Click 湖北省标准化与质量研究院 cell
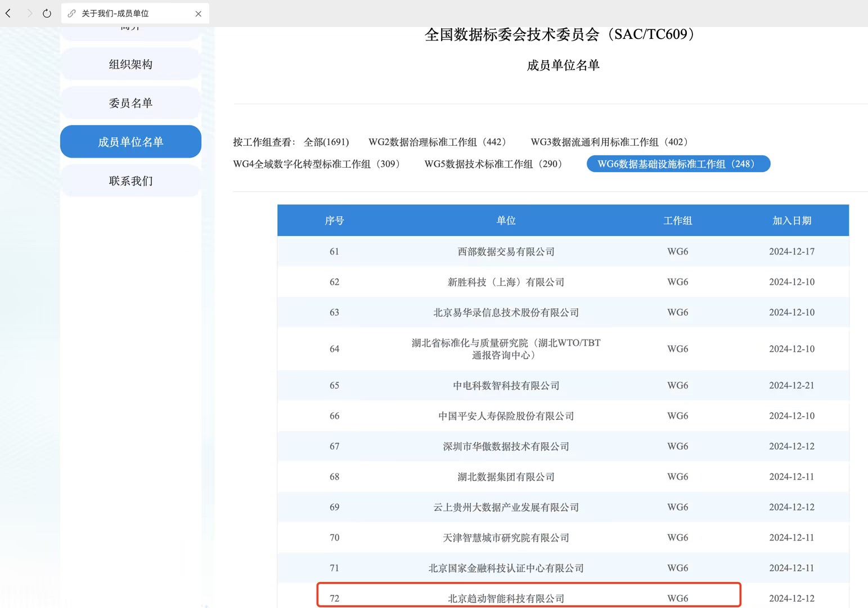This screenshot has width=868, height=608. click(x=506, y=349)
